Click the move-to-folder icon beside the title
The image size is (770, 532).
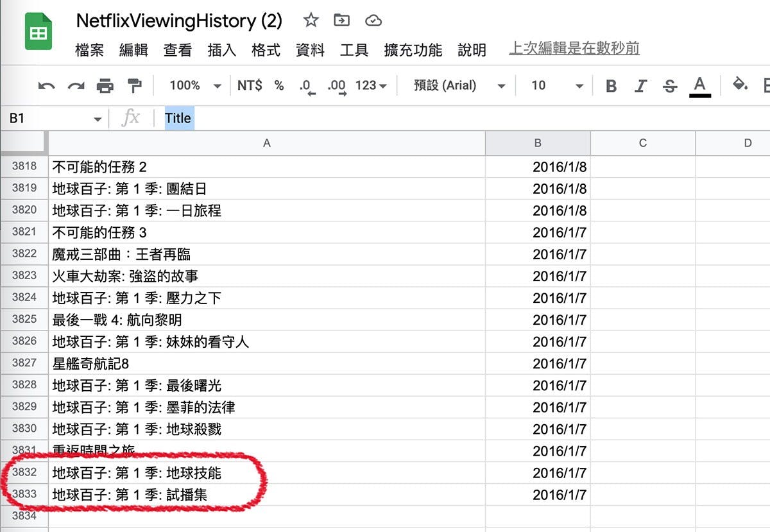(x=342, y=21)
